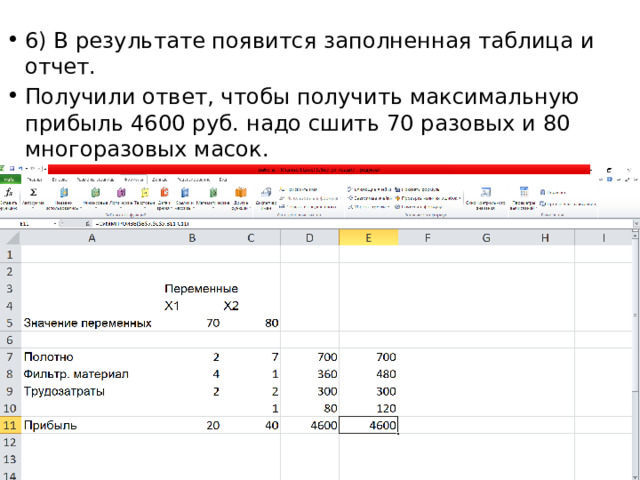
Task: Click Show Formulas in ribbon
Action: tap(417, 189)
